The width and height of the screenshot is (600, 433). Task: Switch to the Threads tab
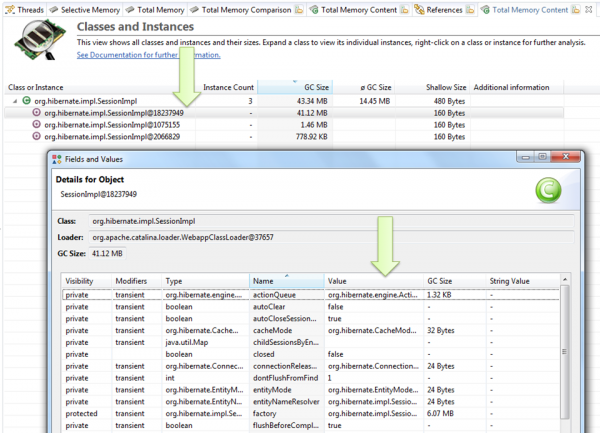(x=25, y=10)
